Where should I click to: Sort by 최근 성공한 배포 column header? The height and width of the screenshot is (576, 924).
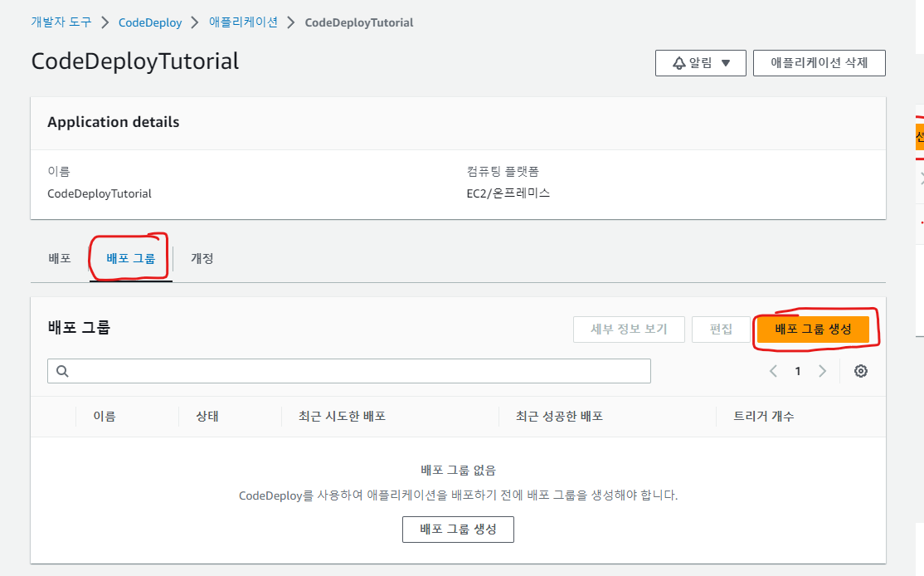559,416
